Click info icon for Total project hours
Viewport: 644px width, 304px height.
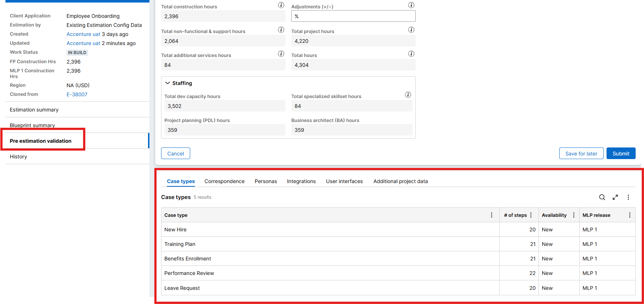click(x=411, y=30)
